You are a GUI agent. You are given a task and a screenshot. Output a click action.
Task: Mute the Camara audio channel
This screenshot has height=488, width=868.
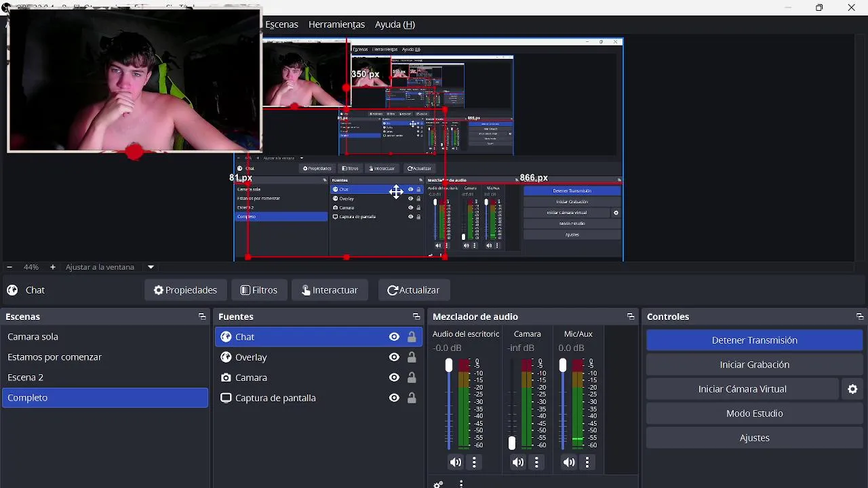[x=518, y=462]
